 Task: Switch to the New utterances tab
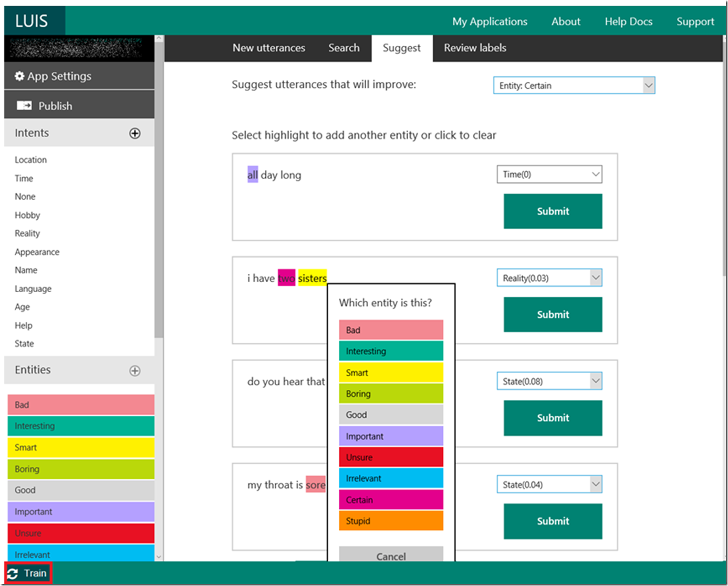pos(269,48)
